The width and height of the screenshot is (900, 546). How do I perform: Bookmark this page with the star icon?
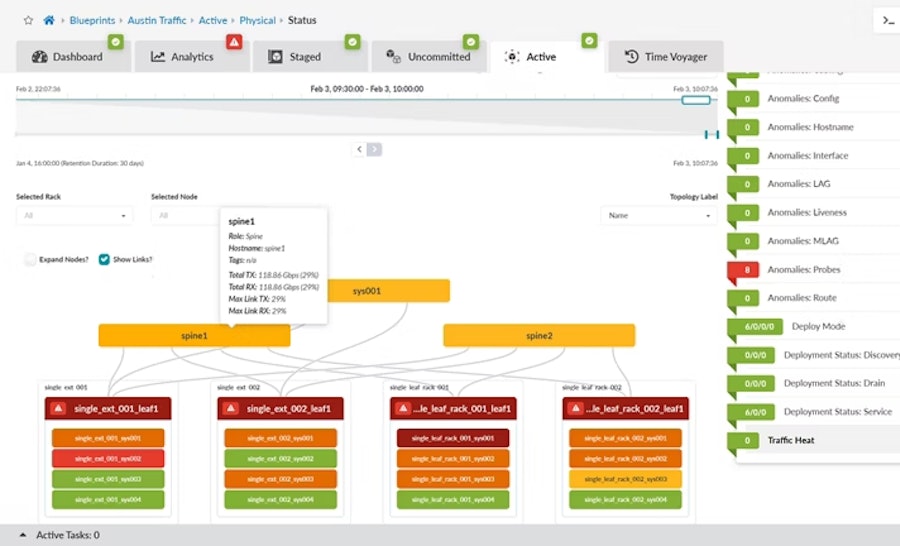28,20
